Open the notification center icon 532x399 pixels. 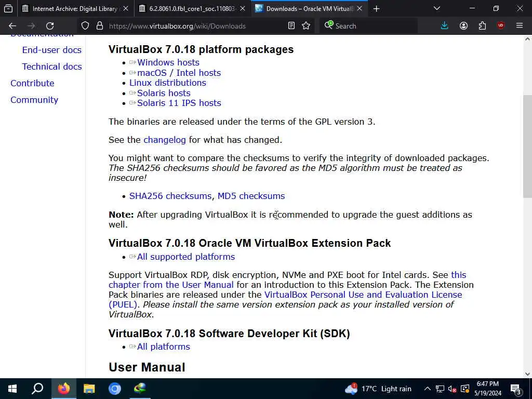coord(516,389)
